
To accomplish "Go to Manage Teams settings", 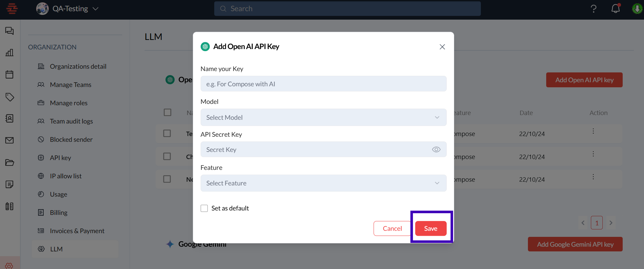I will pyautogui.click(x=70, y=85).
